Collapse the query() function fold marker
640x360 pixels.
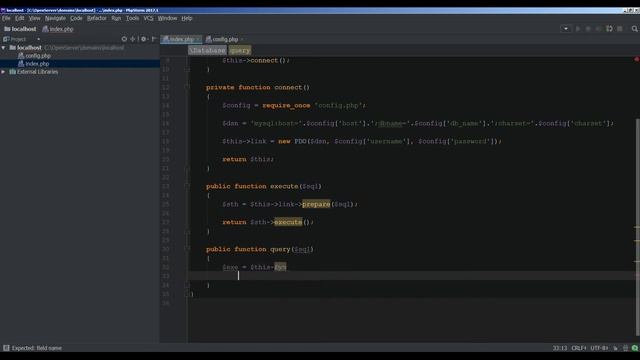coord(187,249)
